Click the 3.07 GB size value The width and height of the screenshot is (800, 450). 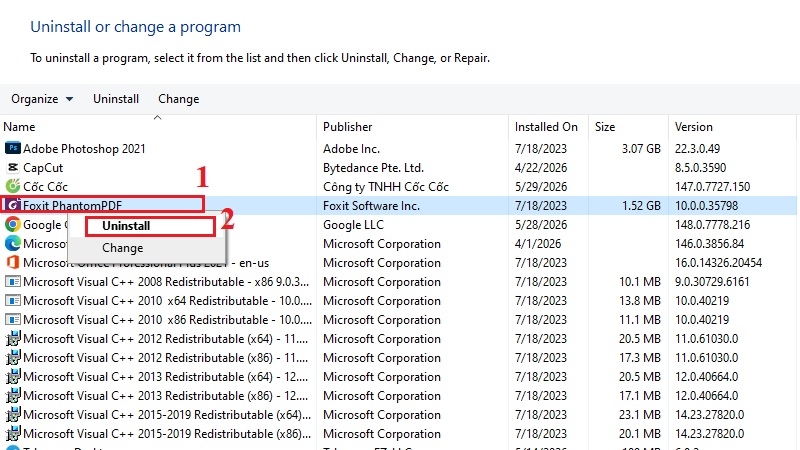[x=641, y=148]
